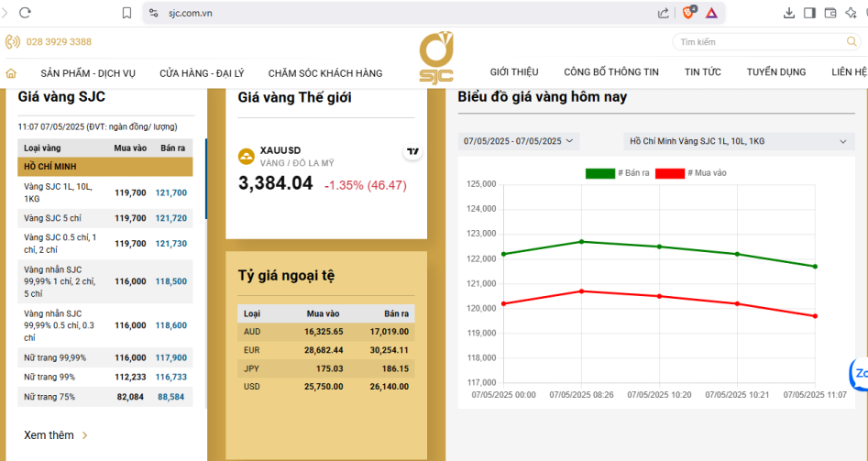Click the JPY sell rate 186.15
Screen dimensions: 868x461
(x=395, y=368)
